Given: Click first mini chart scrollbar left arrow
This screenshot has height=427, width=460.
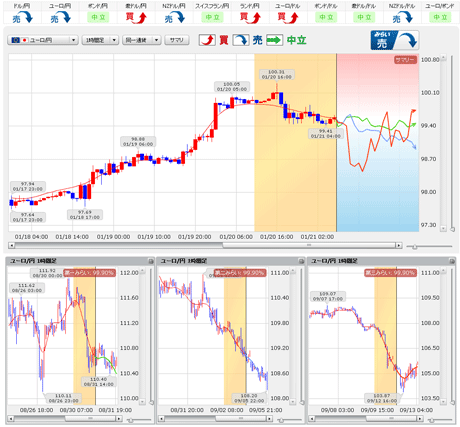Looking at the screenshot, I should tap(11, 419).
